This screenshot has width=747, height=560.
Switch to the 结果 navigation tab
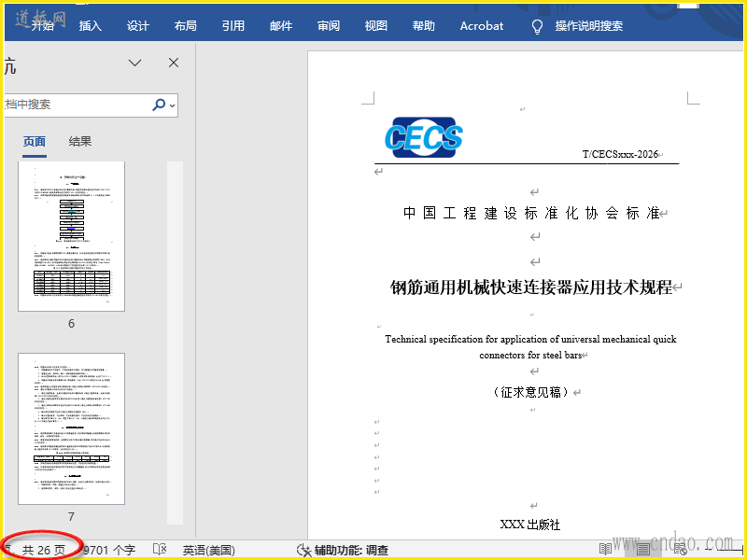coord(80,142)
